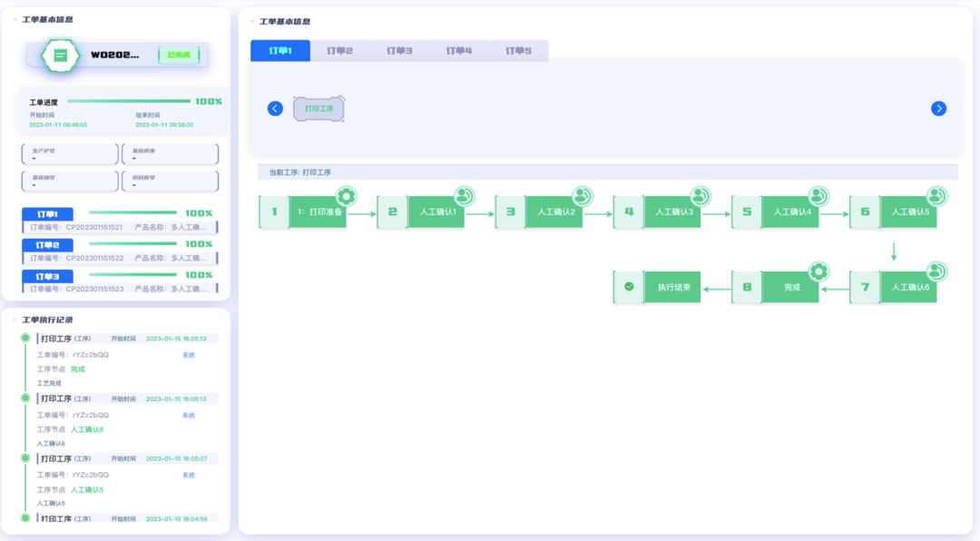Click the 基板编号 field
Screen dimensions: 980x541
70,181
